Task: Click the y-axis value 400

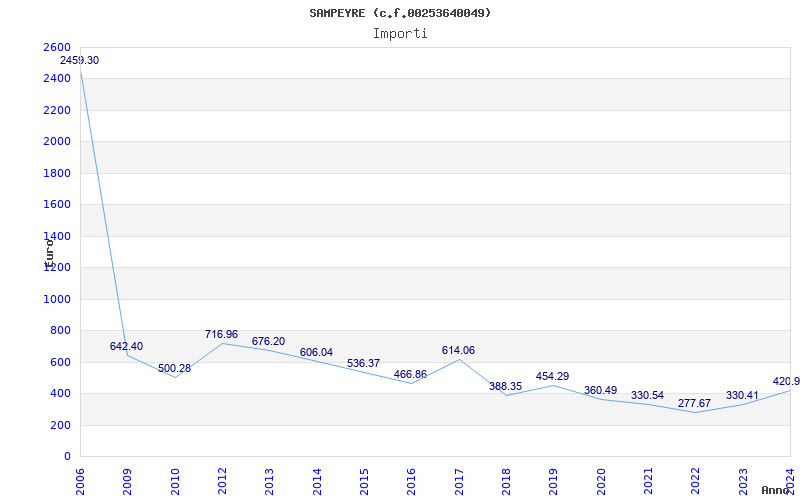Action: click(x=60, y=394)
